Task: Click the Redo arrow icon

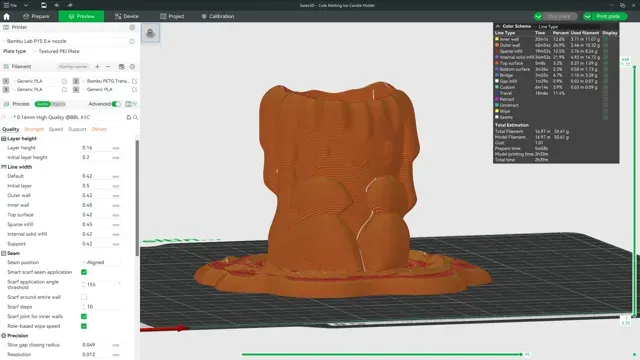Action: pyautogui.click(x=70, y=5)
